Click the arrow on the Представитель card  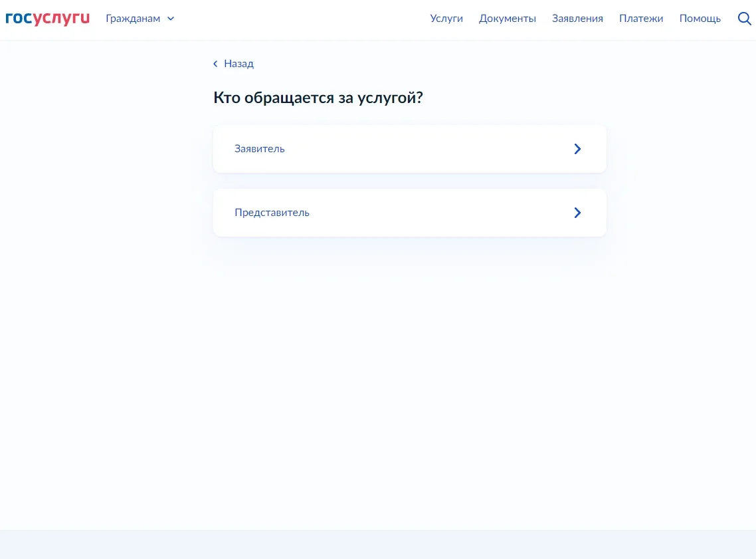(577, 213)
